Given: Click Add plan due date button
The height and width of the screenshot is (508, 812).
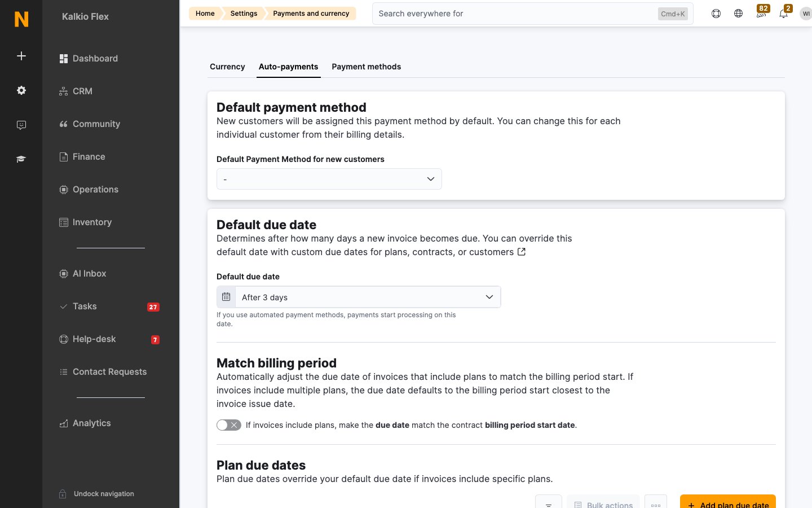Looking at the screenshot, I should point(728,502).
